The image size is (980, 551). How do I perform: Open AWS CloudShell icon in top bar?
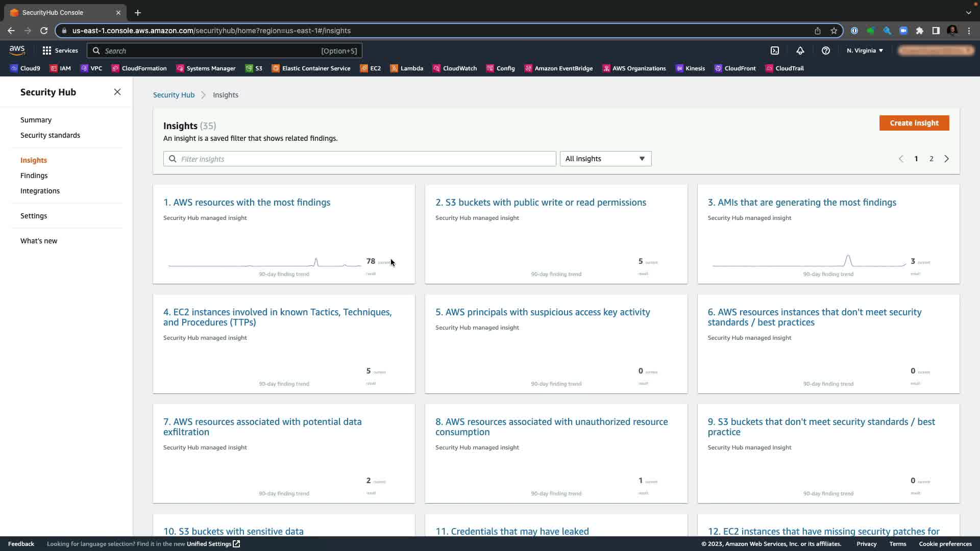[x=774, y=51]
